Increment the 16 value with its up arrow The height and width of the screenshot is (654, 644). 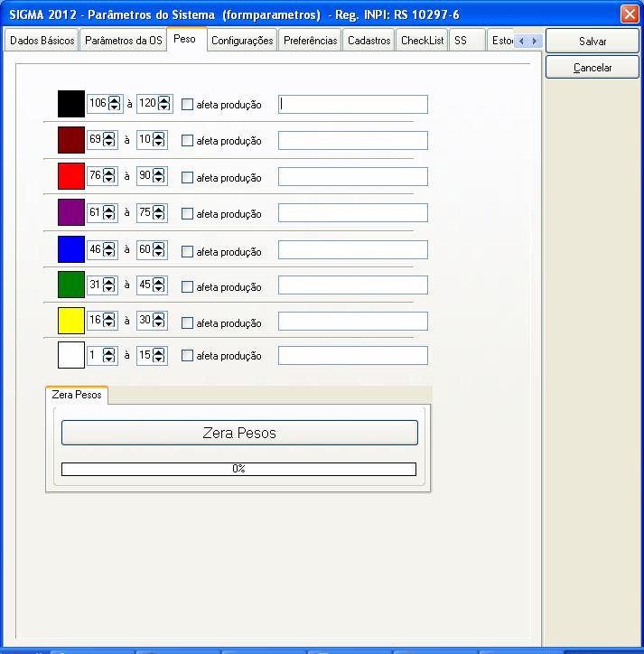click(109, 316)
